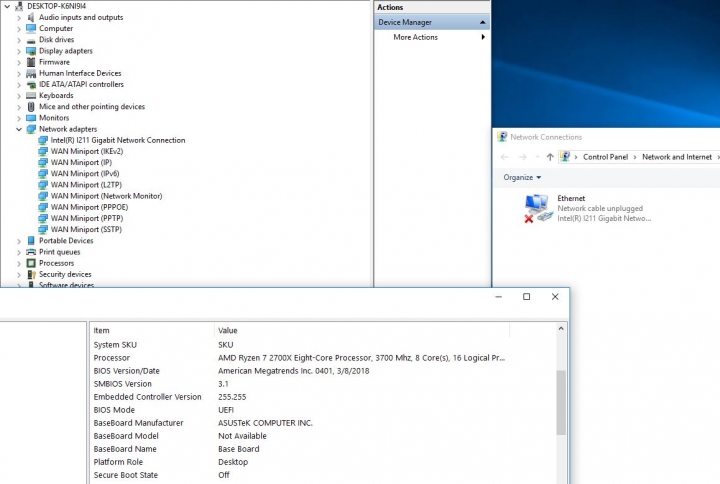This screenshot has width=720, height=484.
Task: Click the ASUSTeK COMPUTER INC. value
Action: pyautogui.click(x=265, y=423)
